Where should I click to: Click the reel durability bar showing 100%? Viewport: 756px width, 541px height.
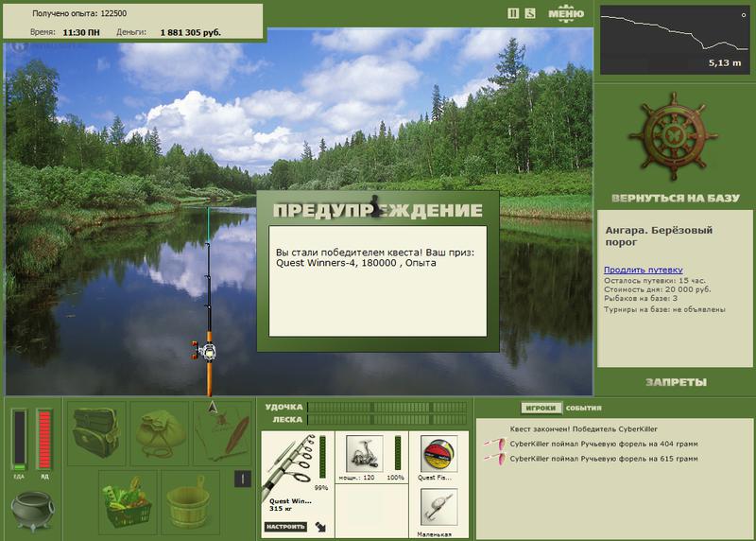(398, 453)
